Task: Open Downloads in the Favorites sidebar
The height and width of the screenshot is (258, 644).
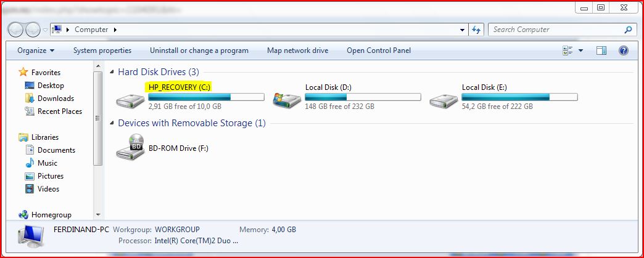Action: point(56,99)
